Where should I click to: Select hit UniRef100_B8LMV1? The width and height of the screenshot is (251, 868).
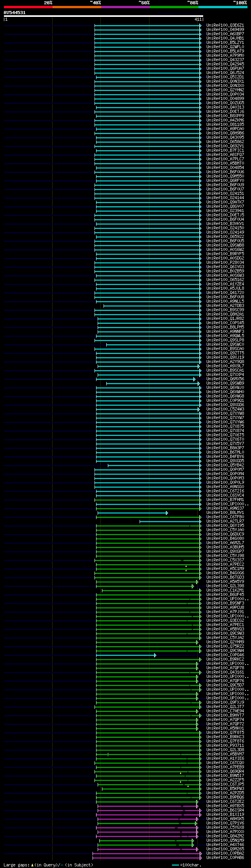(225, 513)
